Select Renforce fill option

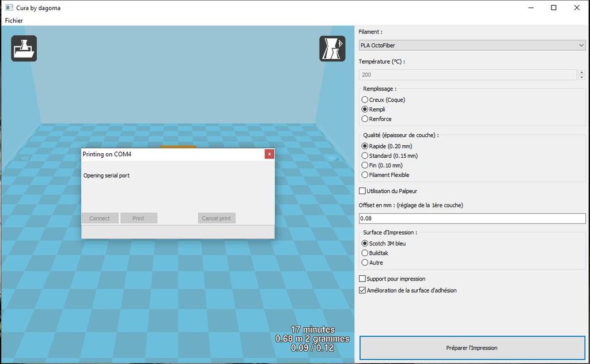[376, 119]
